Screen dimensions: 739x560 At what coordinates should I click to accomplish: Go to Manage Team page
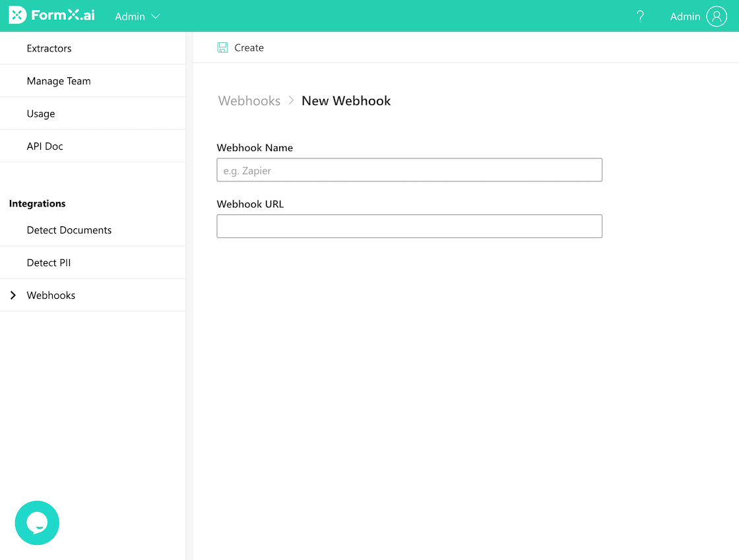59,81
